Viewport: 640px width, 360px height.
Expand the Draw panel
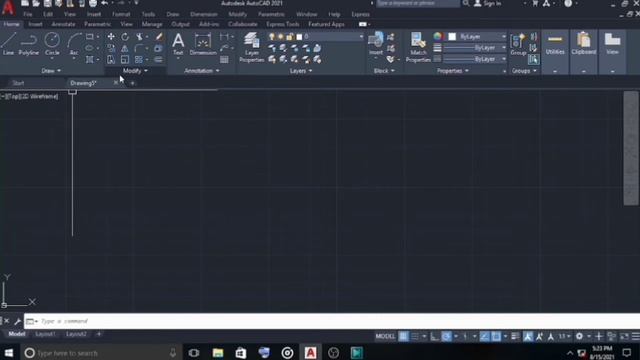point(51,71)
